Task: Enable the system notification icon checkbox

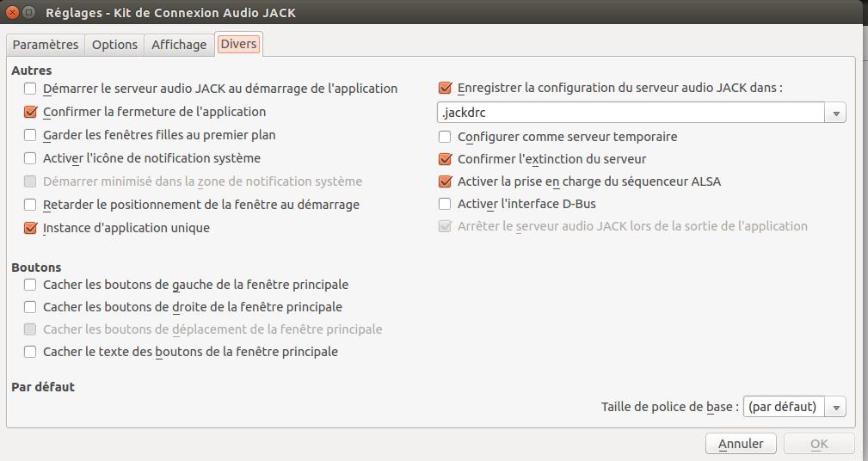Action: click(x=31, y=158)
